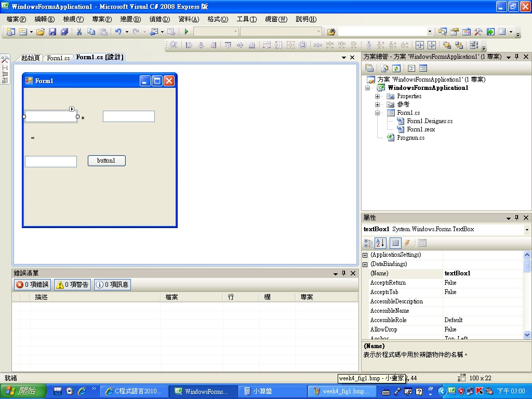Screen dimensions: 532x399
Task: Open the C程式語言2010 browser taskbar button
Action: [x=135, y=391]
